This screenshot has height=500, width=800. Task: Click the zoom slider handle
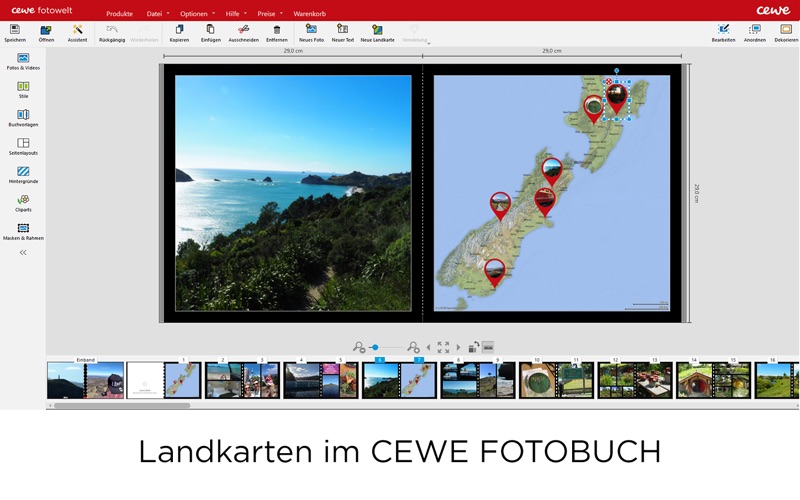[375, 347]
